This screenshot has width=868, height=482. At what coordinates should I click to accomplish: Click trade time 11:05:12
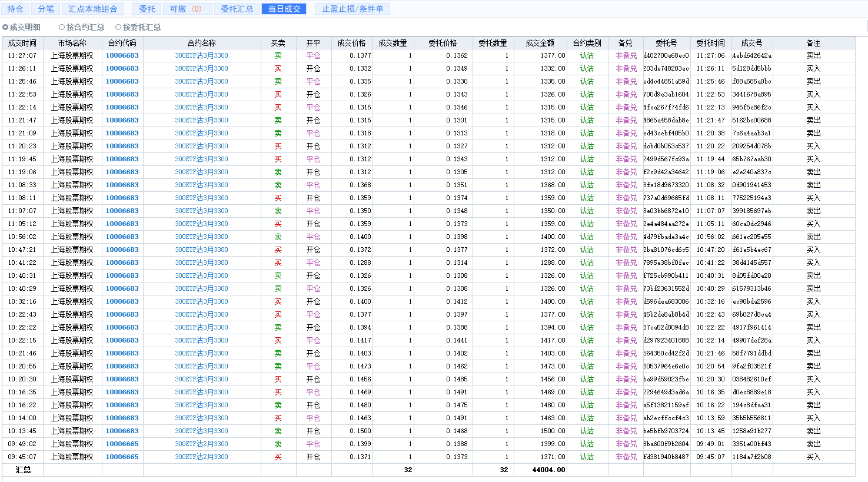(x=22, y=224)
